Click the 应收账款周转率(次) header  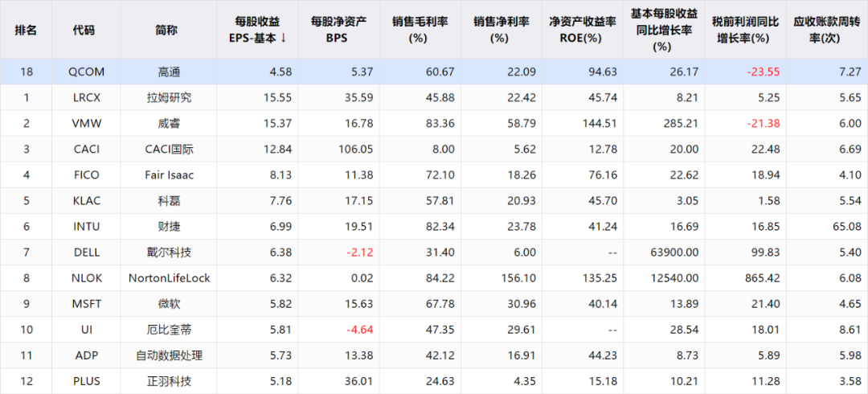tap(827, 30)
